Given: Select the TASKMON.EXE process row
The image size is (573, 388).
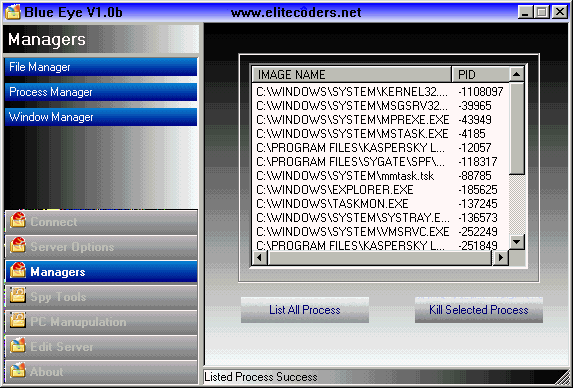Looking at the screenshot, I should click(x=380, y=203).
